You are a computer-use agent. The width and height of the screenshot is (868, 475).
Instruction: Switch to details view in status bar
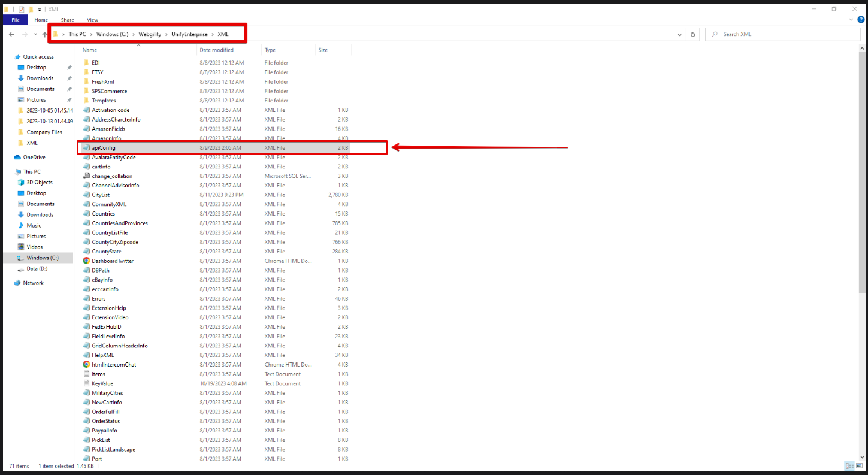point(849,465)
